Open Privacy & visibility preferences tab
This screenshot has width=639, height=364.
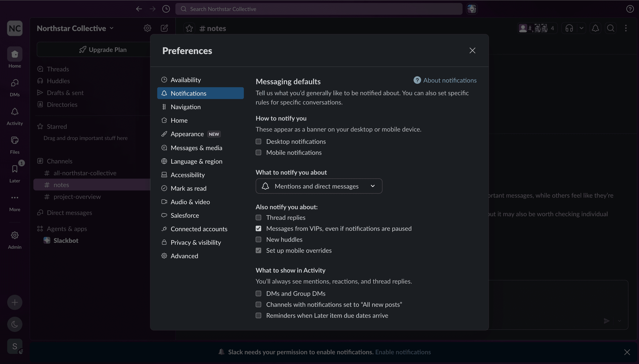(200, 243)
